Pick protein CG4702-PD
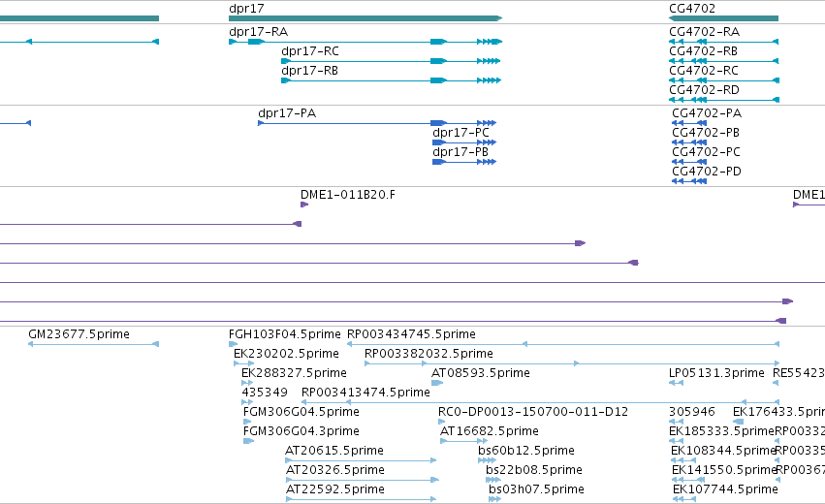Viewport: 825px width, 504px height. (707, 172)
